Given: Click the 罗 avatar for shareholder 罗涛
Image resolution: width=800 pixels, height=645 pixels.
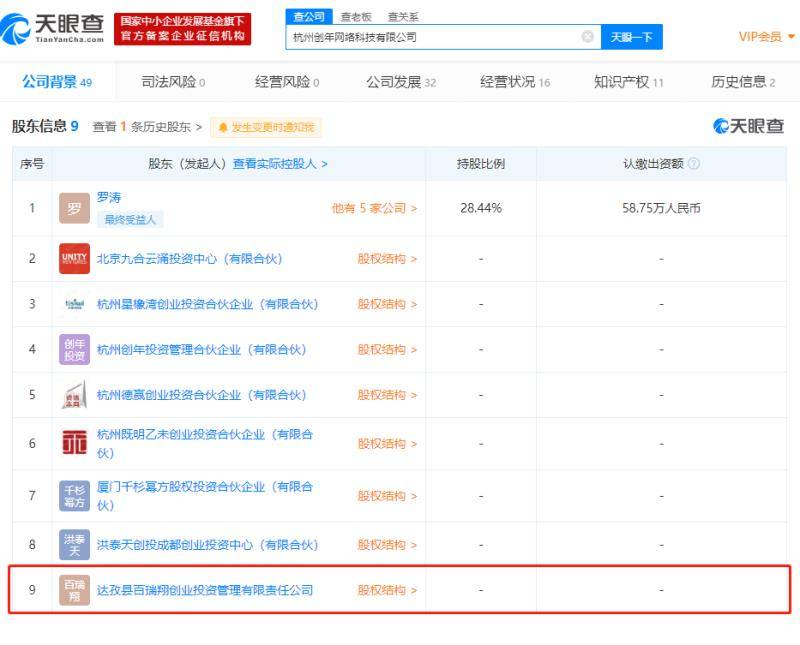Looking at the screenshot, I should (x=74, y=208).
